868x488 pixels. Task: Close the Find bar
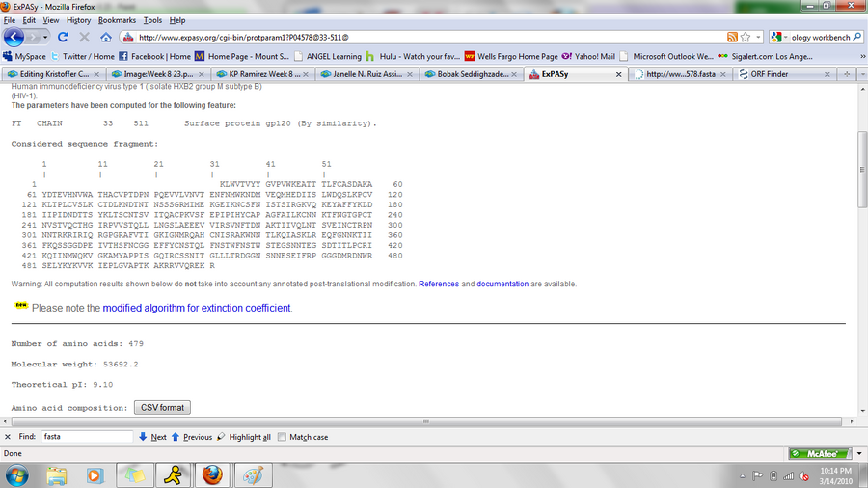click(8, 437)
